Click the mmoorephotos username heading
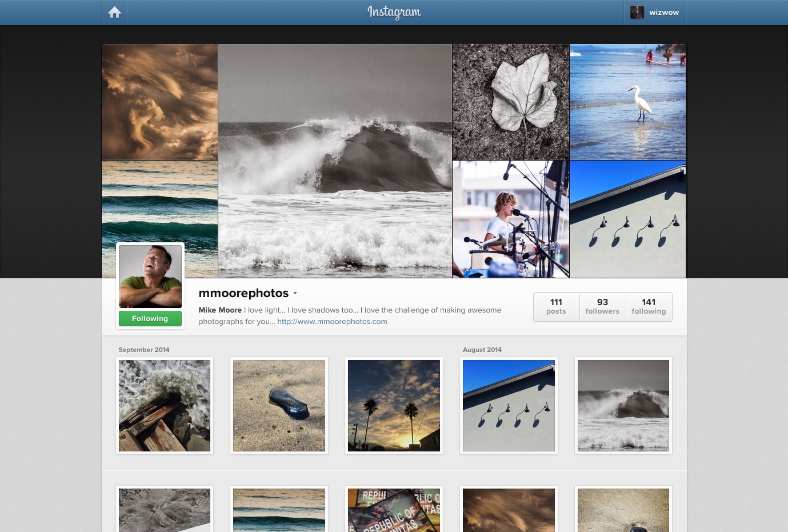Viewport: 788px width, 532px height. click(x=243, y=293)
